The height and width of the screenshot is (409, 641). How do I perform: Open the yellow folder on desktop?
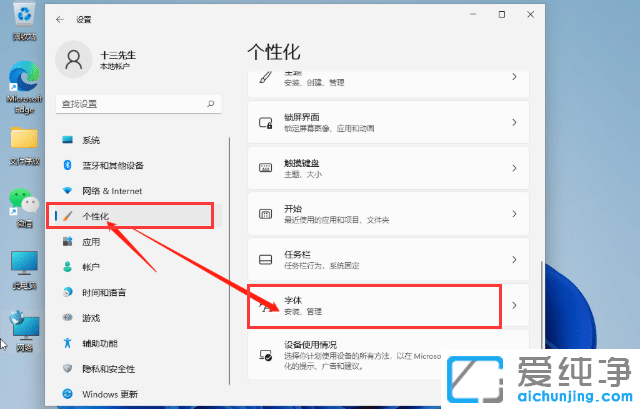pyautogui.click(x=25, y=146)
